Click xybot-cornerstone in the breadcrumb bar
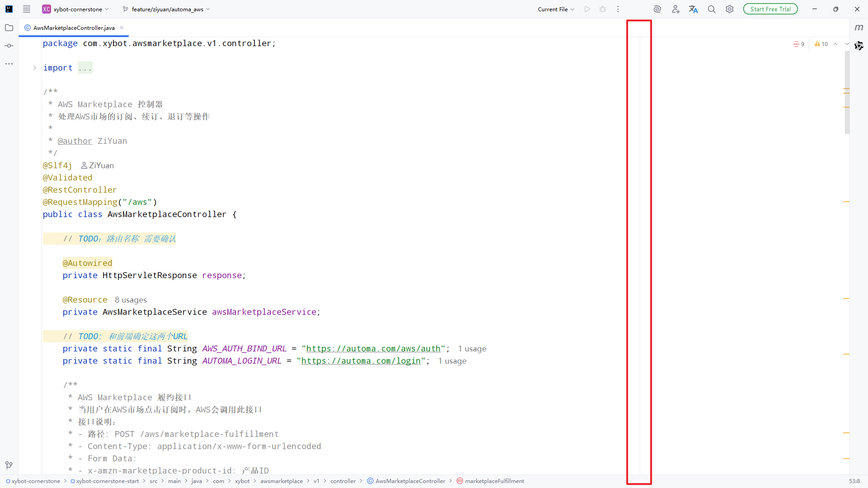The width and height of the screenshot is (868, 488). pyautogui.click(x=33, y=481)
